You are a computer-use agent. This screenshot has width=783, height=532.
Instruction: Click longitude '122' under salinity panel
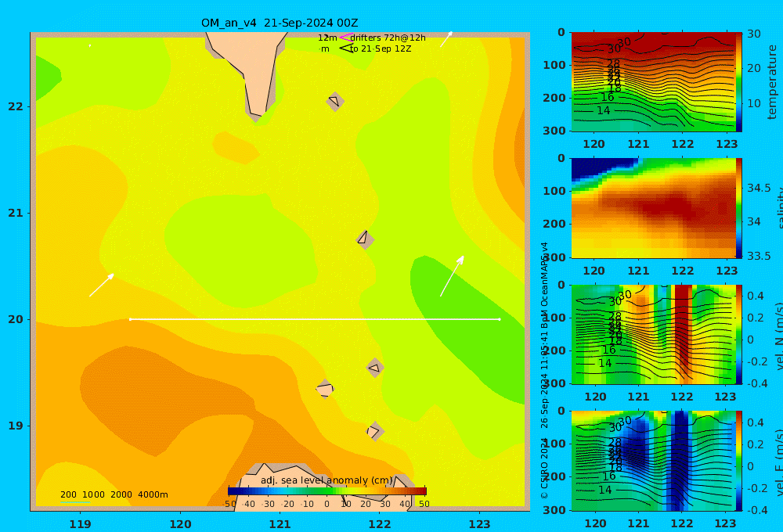point(683,271)
